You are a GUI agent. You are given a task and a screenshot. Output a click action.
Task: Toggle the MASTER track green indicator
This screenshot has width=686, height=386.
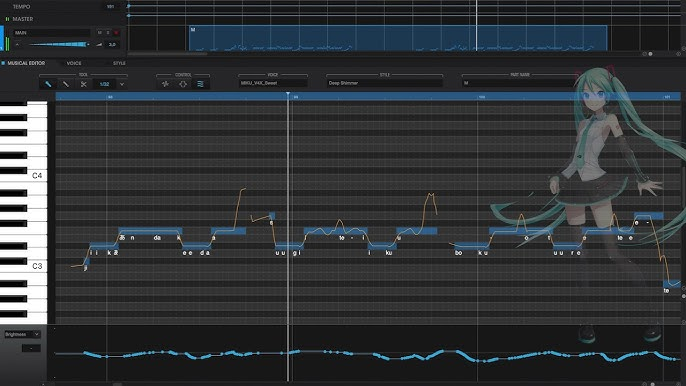[7, 19]
